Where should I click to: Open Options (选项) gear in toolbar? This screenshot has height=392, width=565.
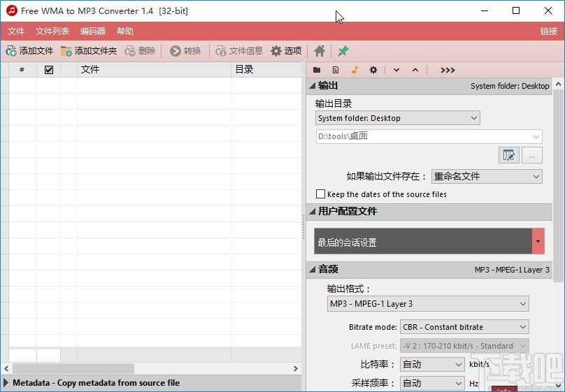point(286,51)
